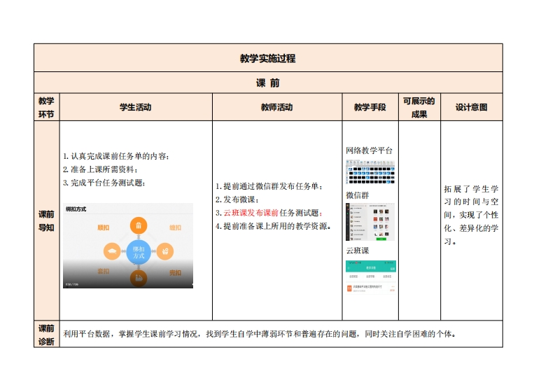
Task: Click the '套扣' label in the diagram
Action: pyautogui.click(x=104, y=271)
